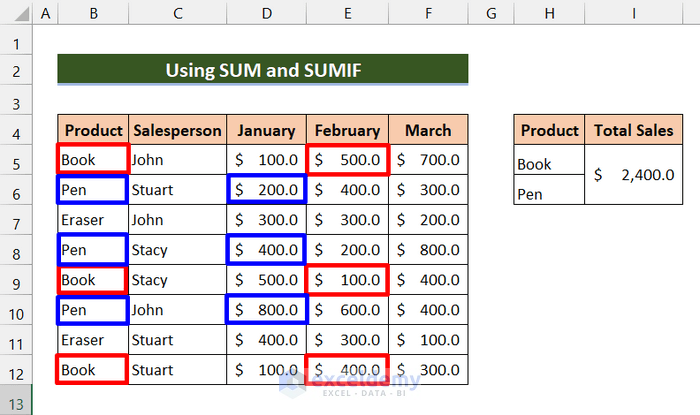Image resolution: width=700 pixels, height=415 pixels.
Task: Click the blue-outlined $800.0 January cell
Action: [x=266, y=310]
